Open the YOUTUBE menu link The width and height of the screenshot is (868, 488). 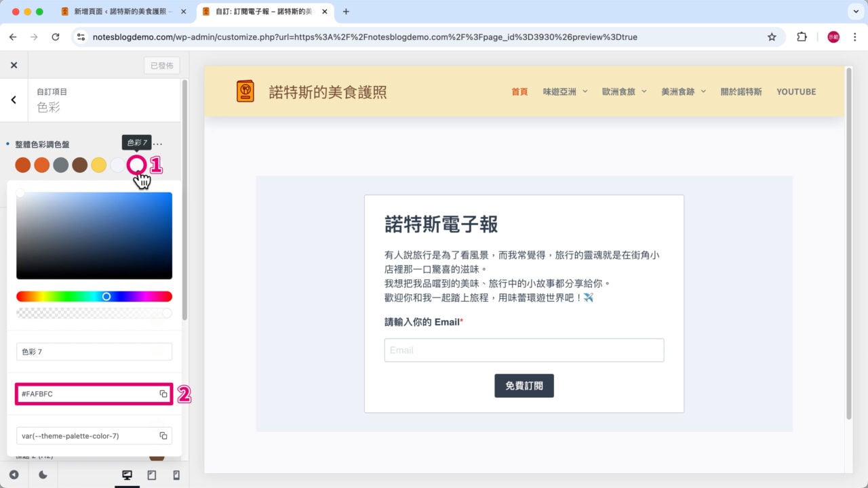(796, 91)
